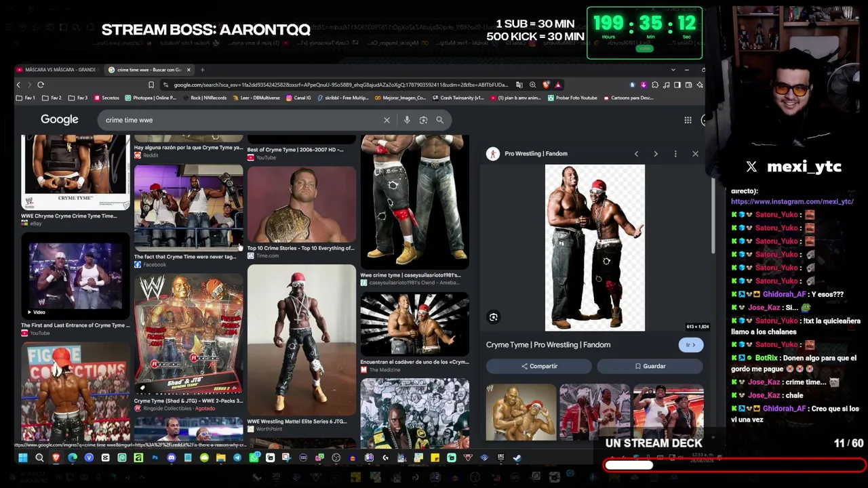Click the Ir button to visit the page
The height and width of the screenshot is (488, 868).
click(691, 345)
